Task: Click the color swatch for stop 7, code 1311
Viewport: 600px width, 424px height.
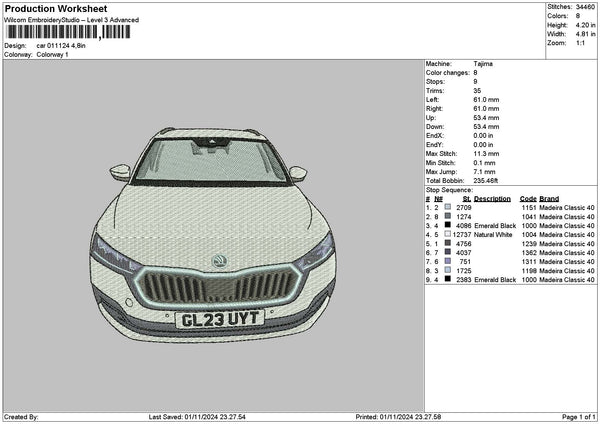Action: coord(448,261)
